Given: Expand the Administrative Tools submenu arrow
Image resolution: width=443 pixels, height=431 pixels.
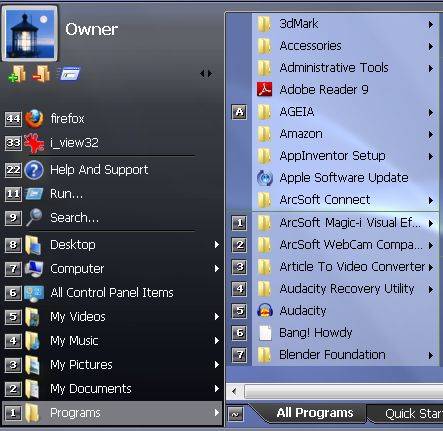Looking at the screenshot, I should tap(431, 68).
